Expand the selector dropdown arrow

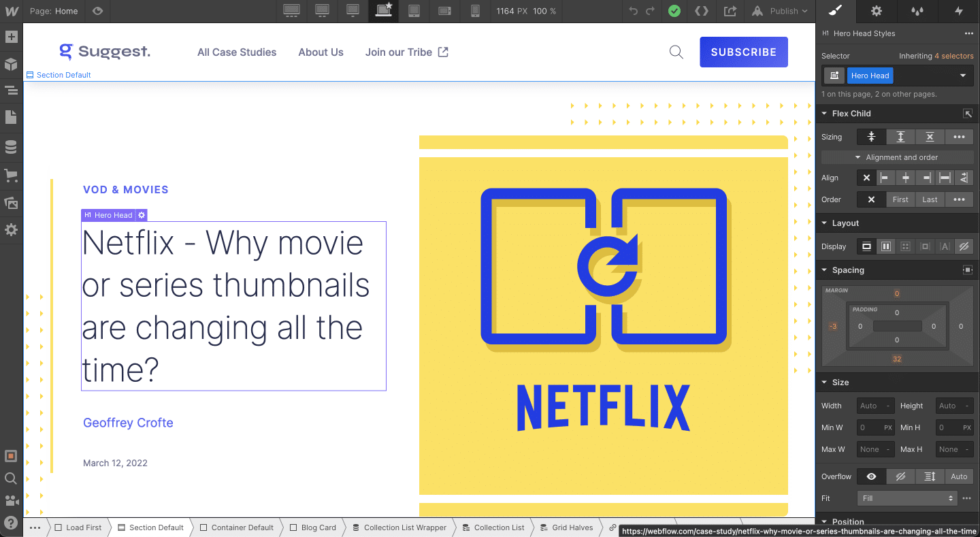pos(963,76)
